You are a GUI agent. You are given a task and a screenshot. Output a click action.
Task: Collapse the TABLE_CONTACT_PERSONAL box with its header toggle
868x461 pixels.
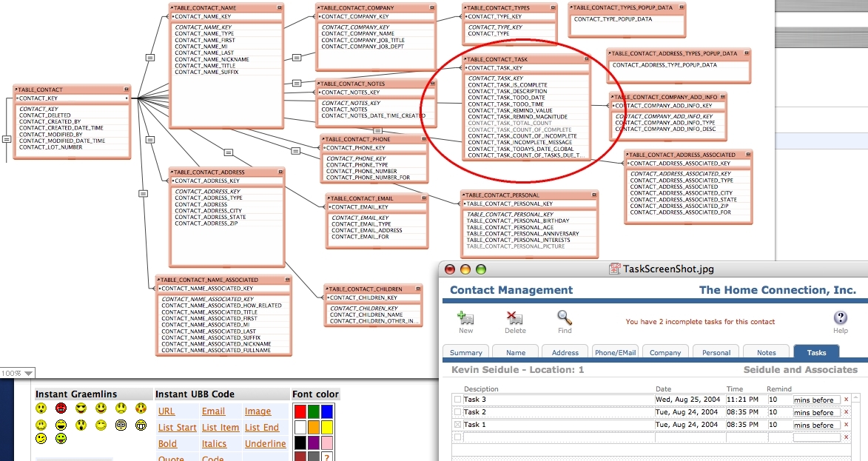[x=594, y=195]
